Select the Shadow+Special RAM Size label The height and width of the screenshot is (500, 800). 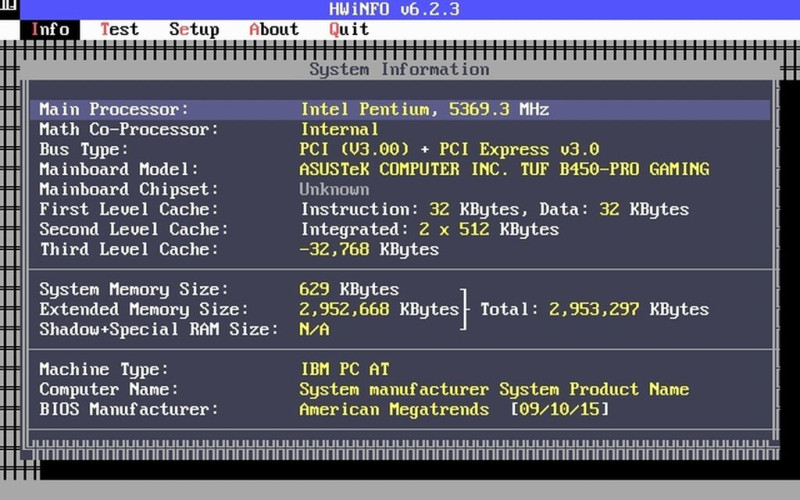(x=159, y=329)
